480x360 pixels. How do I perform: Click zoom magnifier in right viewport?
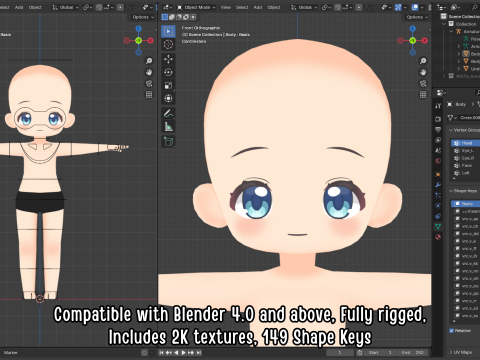coord(423,61)
